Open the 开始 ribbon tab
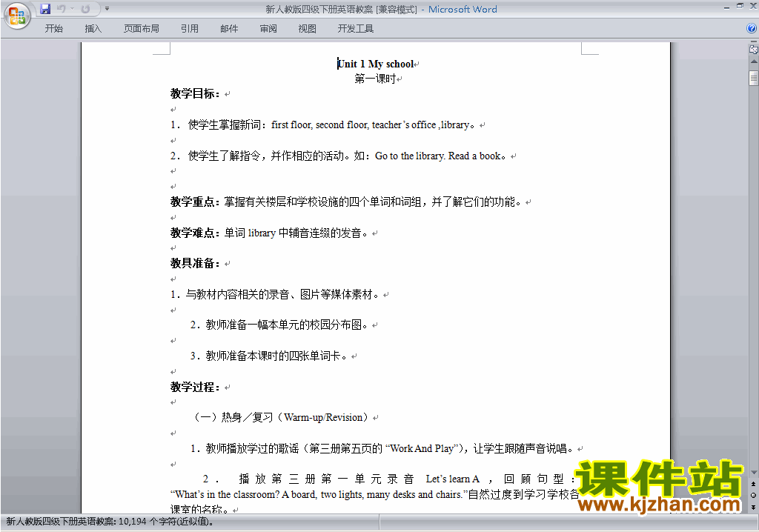 (53, 29)
